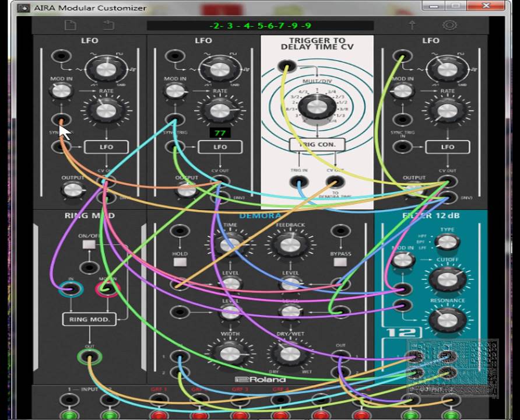The width and height of the screenshot is (520, 420).
Task: Adjust the Demora DRY/WET knob
Action: pos(290,353)
